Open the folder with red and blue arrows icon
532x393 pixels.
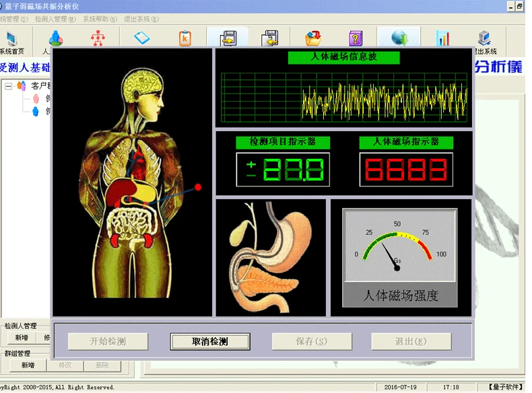[x=313, y=38]
